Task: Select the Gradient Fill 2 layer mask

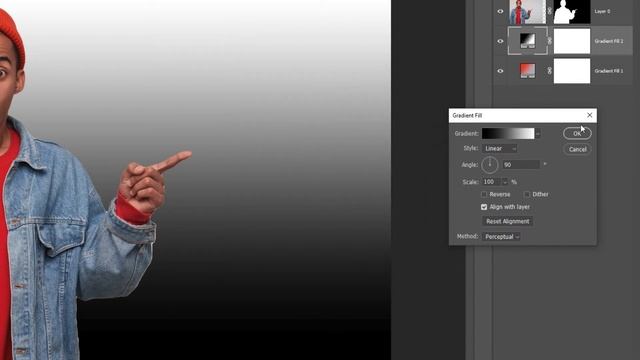Action: coord(572,41)
